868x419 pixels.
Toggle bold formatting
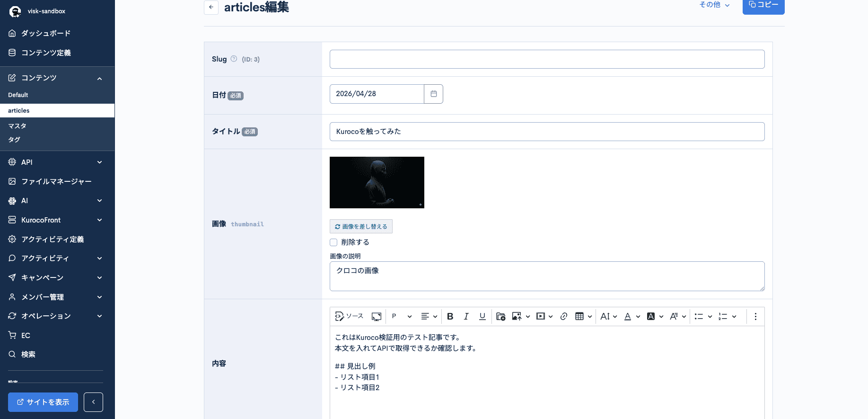click(450, 316)
